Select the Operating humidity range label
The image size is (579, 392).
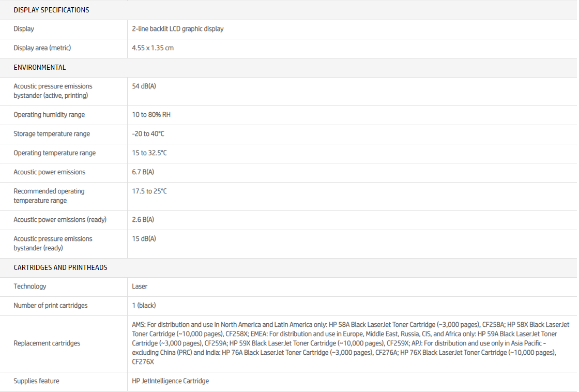click(49, 115)
